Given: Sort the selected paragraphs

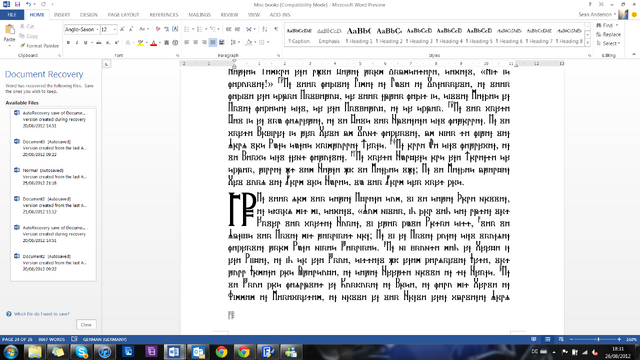Looking at the screenshot, I should 264,29.
